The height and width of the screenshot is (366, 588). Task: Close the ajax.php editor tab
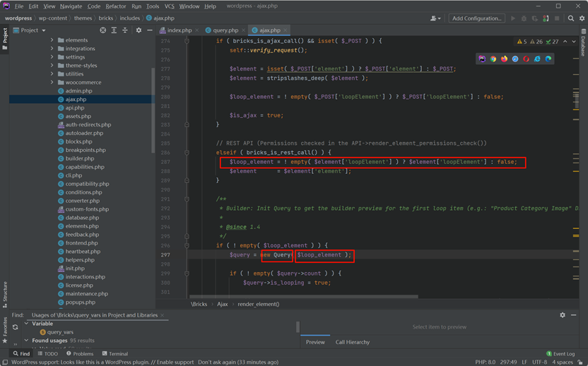[x=286, y=30]
